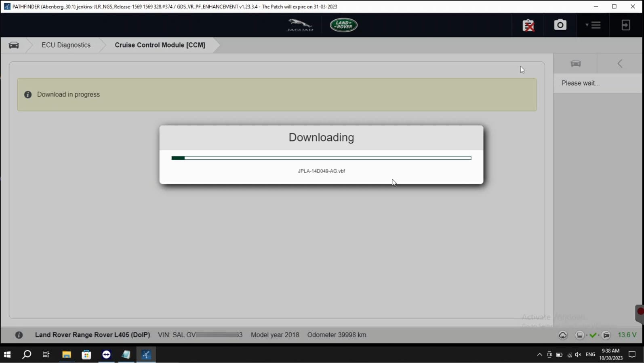Viewport: 644px width, 363px height.
Task: Click the Model year 2018 text
Action: [x=275, y=335]
